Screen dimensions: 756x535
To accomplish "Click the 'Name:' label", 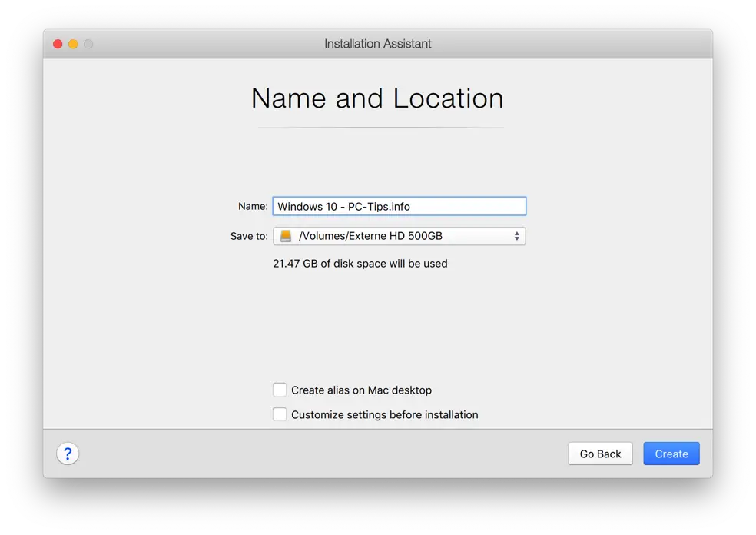I will point(253,206).
